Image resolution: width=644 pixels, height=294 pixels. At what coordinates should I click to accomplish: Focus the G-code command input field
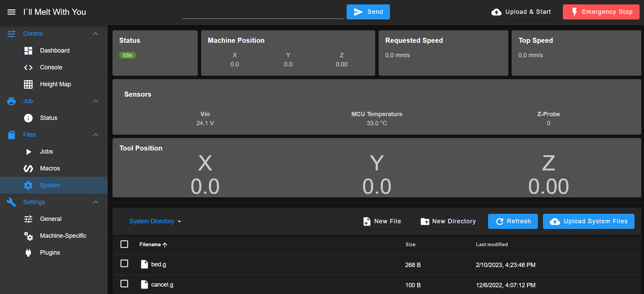tap(263, 12)
